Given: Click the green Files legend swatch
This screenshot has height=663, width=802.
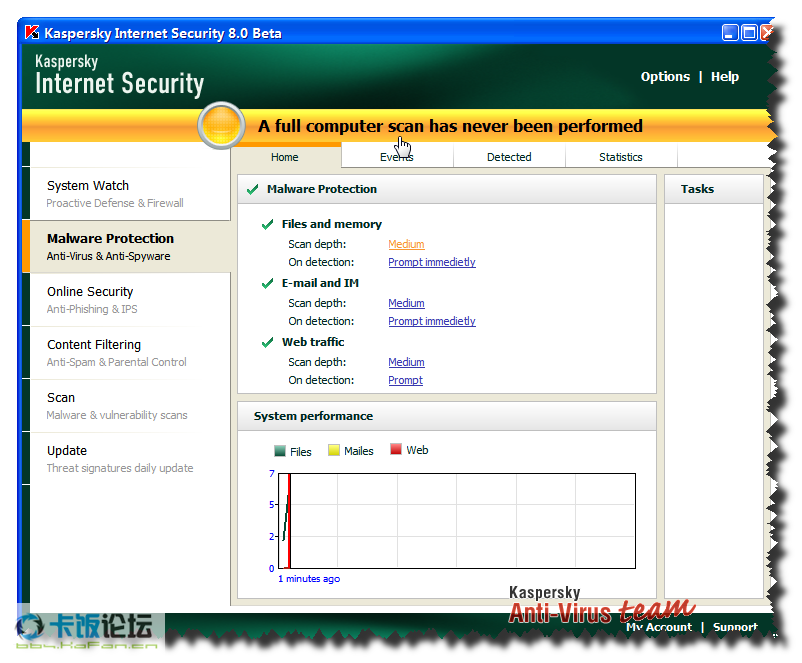Looking at the screenshot, I should (279, 451).
